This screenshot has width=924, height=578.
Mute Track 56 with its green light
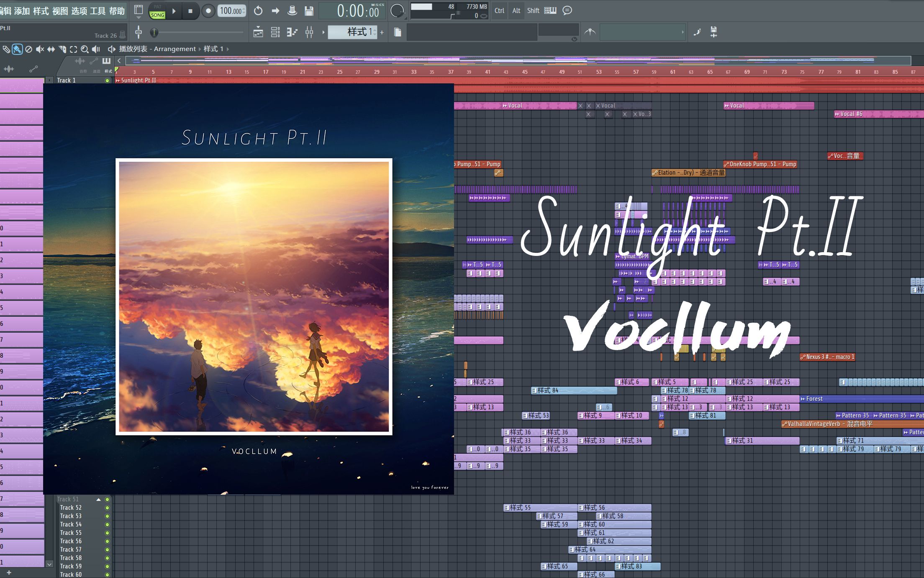[108, 541]
